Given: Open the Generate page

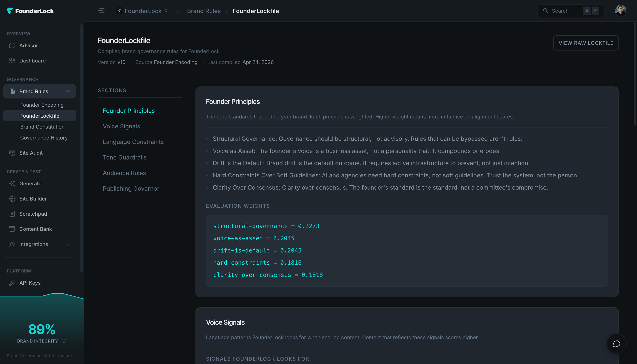Looking at the screenshot, I should coord(40,183).
